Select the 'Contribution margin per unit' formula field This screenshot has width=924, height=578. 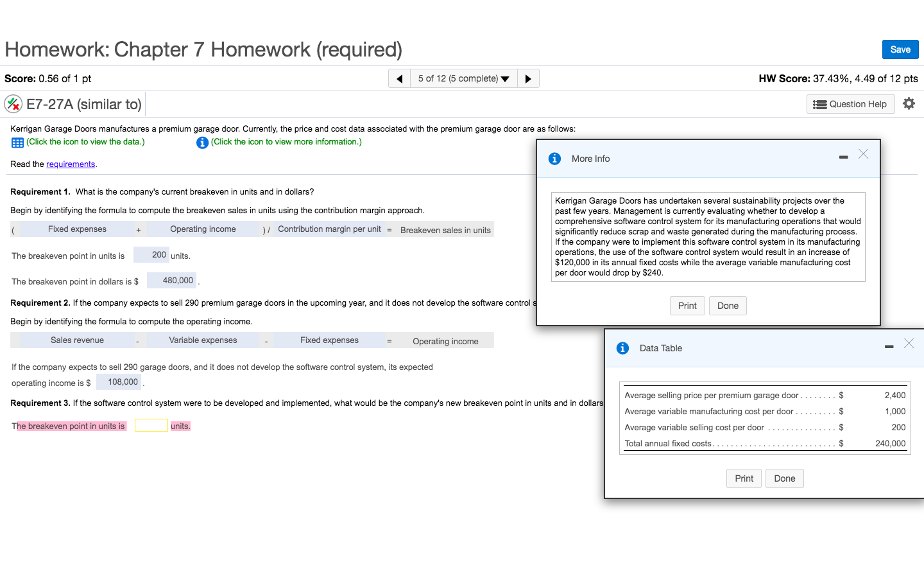[329, 229]
